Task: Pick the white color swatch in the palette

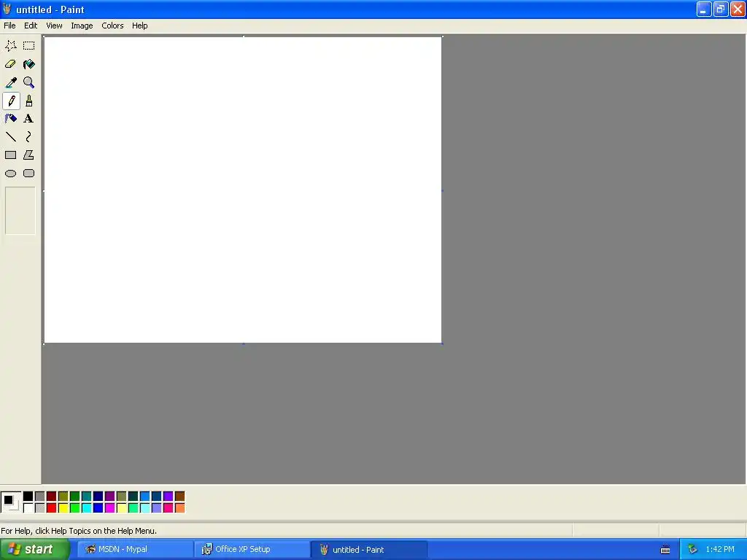Action: coord(28,508)
